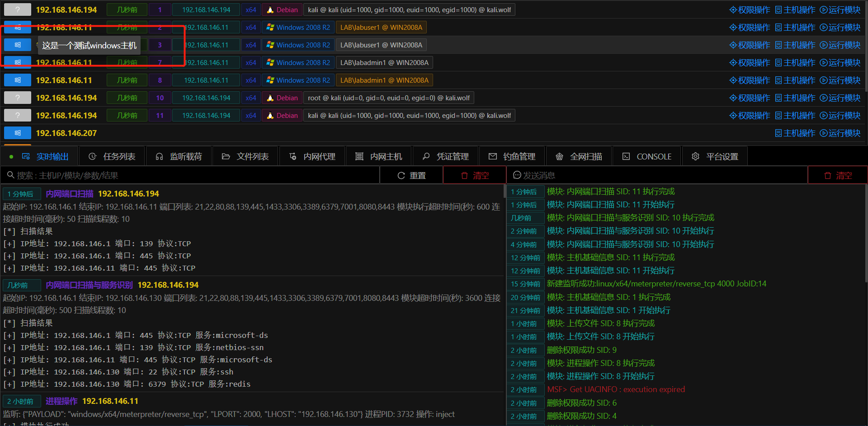The image size is (868, 426).
Task: Open 运行模块 for host 192.168.146.207
Action: coord(840,133)
